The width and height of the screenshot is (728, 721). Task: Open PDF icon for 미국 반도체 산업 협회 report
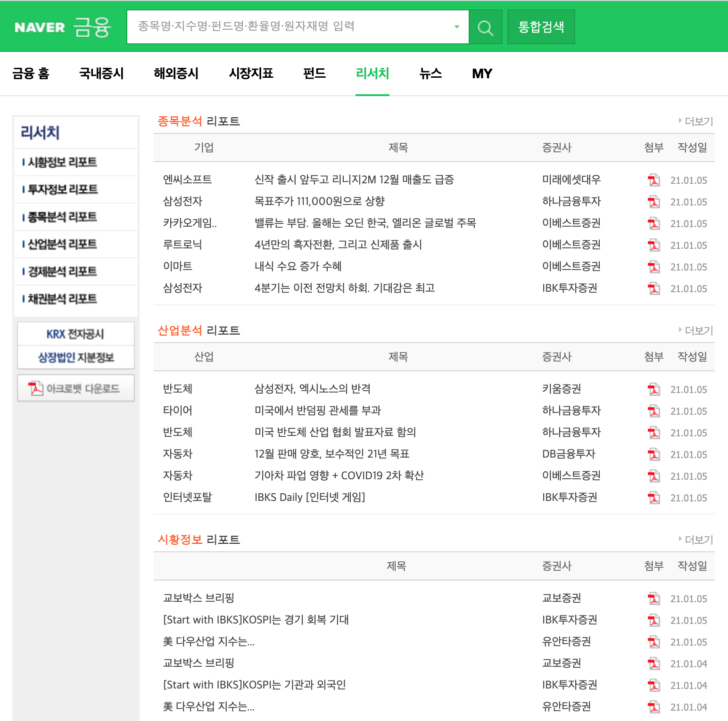pos(654,433)
